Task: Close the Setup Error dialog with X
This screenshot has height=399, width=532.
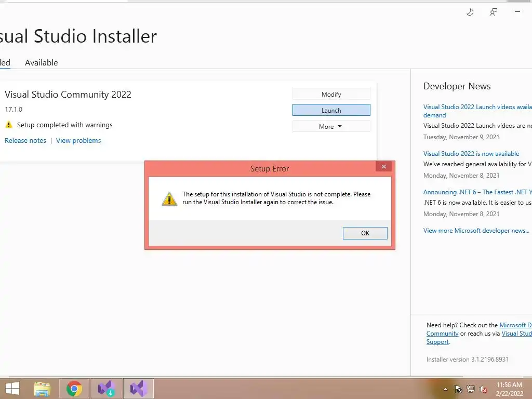Action: [x=384, y=166]
